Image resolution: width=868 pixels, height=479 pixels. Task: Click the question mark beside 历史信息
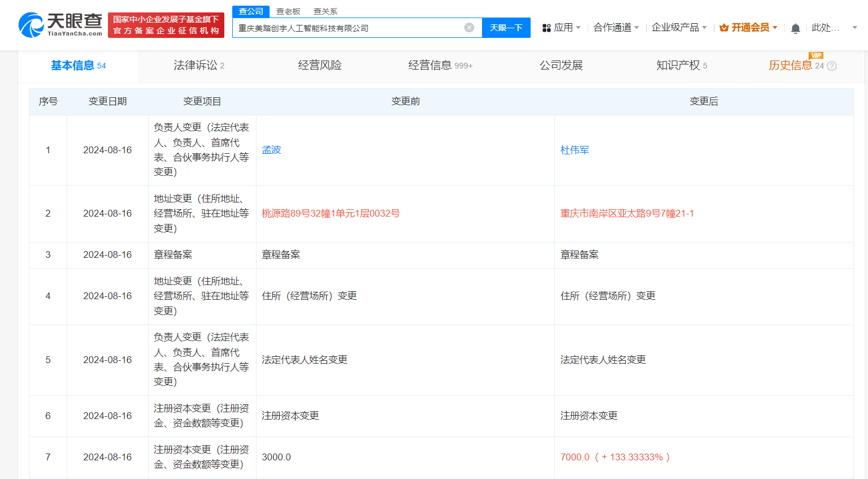(x=831, y=66)
